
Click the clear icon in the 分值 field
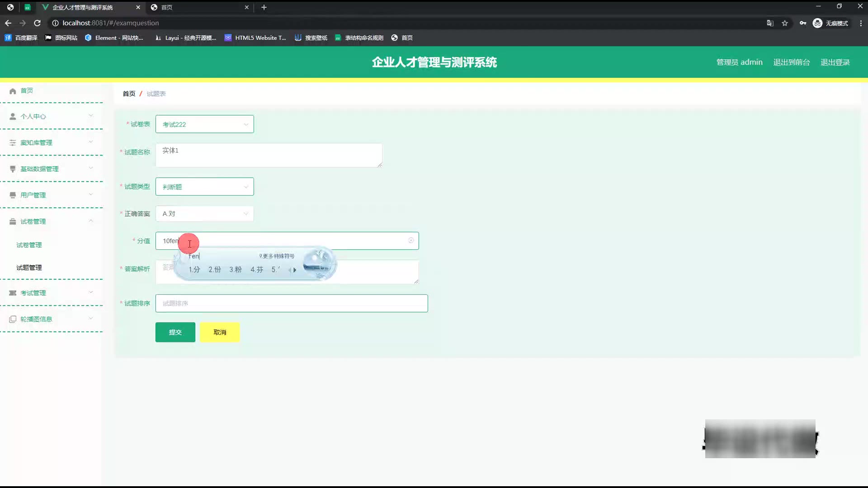(x=411, y=240)
